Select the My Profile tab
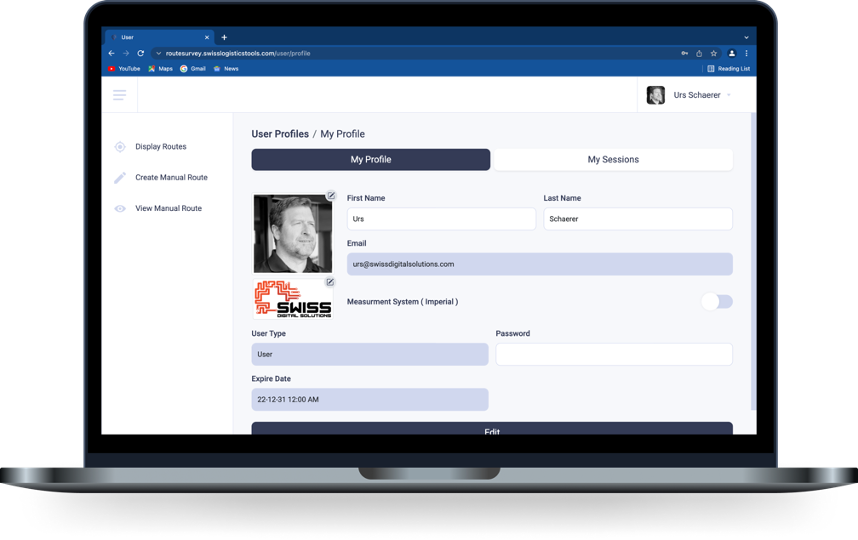Image resolution: width=858 pixels, height=540 pixels. (370, 160)
